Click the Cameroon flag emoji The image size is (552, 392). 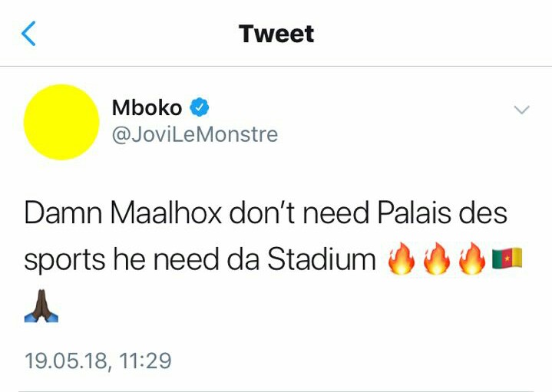(x=506, y=259)
